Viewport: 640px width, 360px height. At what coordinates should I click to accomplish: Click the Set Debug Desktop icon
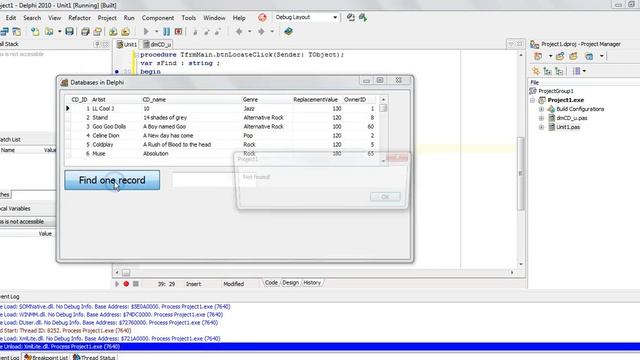[363, 18]
